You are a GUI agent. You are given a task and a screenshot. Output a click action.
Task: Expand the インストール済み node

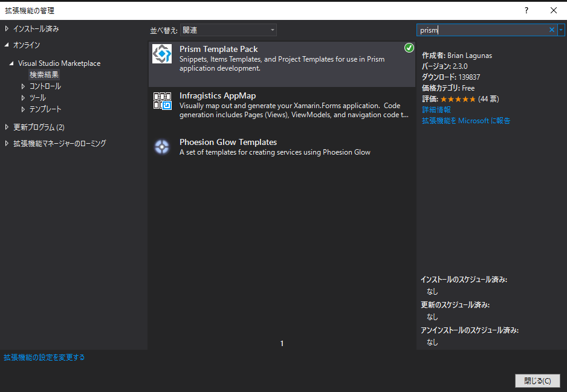[7, 28]
